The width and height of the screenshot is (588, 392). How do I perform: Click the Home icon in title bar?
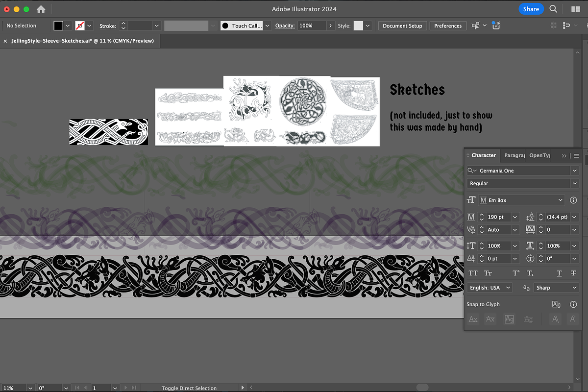(41, 9)
